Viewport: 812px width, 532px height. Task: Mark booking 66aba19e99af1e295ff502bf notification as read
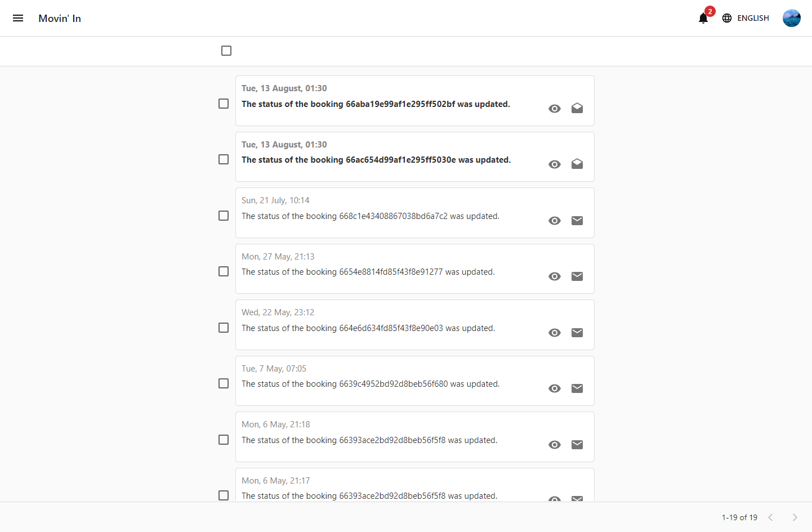pyautogui.click(x=577, y=108)
